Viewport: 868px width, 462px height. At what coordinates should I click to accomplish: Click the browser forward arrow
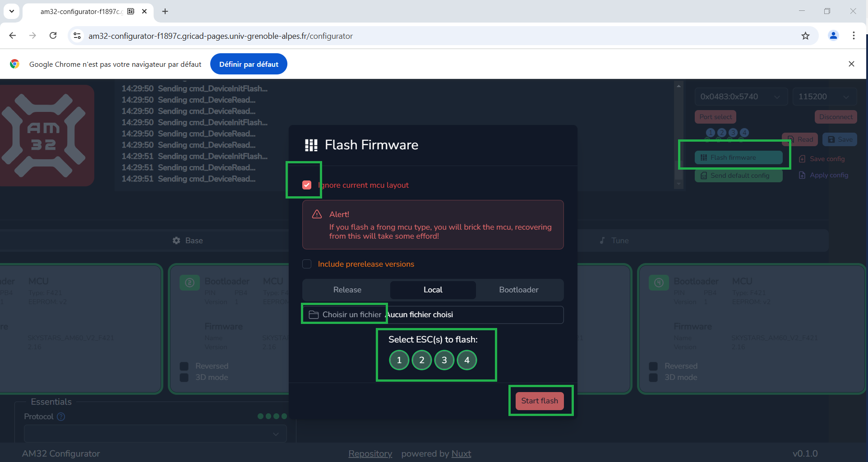[x=32, y=36]
